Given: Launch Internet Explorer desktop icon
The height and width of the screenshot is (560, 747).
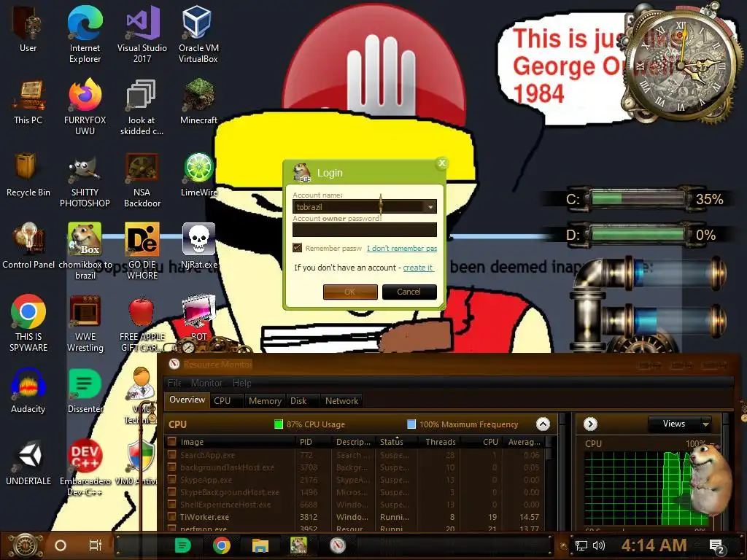Looking at the screenshot, I should [85, 34].
